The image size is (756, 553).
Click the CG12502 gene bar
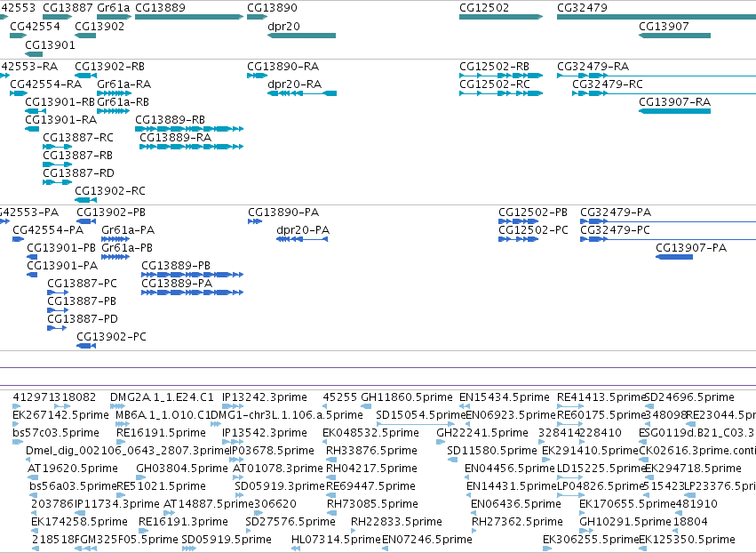click(501, 17)
